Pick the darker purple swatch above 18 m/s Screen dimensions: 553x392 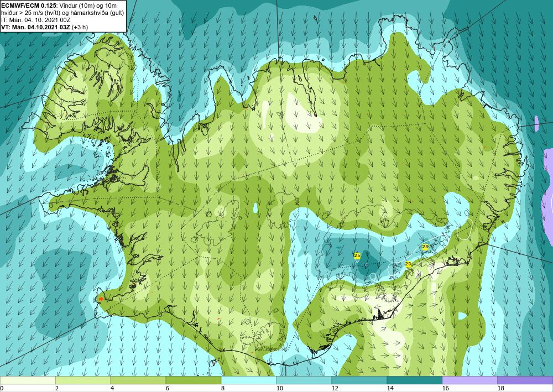[525, 380]
